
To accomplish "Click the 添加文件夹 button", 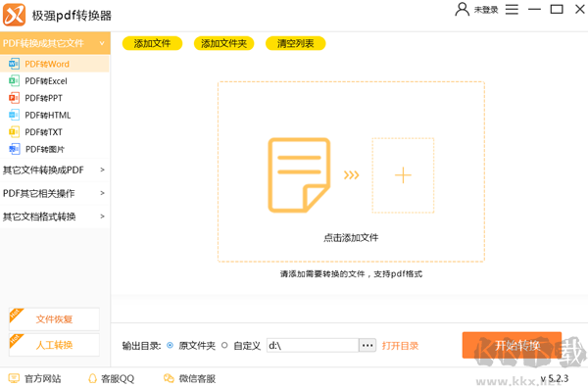I will click(x=223, y=43).
